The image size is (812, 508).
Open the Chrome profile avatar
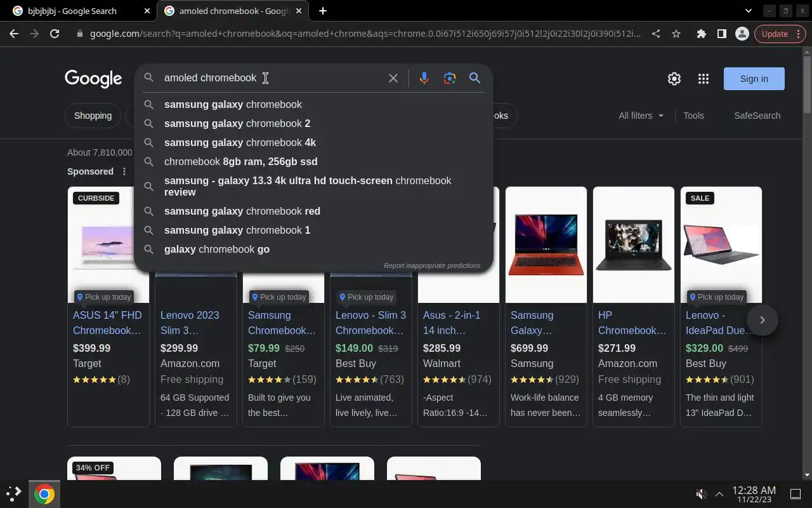click(742, 34)
